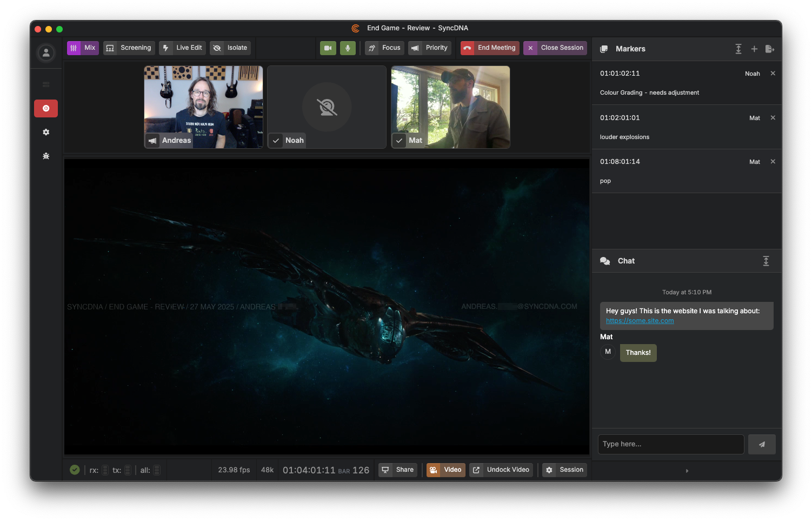Click the main video preview of spaceship

(327, 306)
